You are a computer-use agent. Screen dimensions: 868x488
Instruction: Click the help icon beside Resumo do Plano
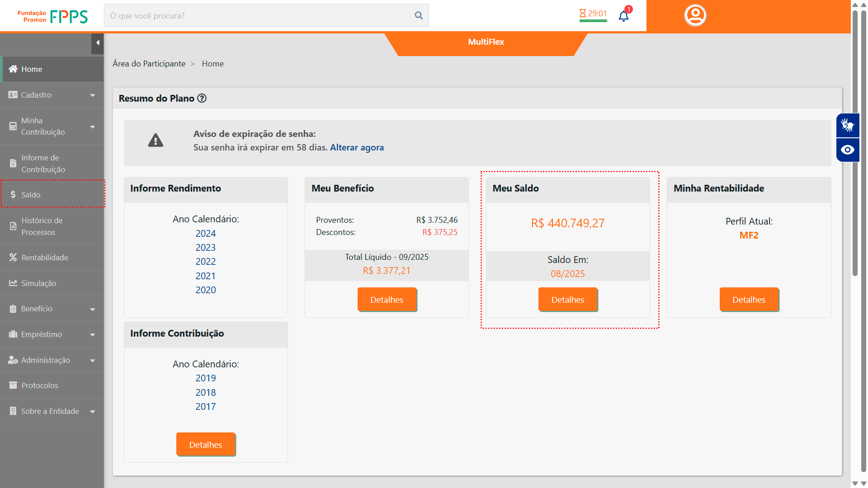coord(202,99)
